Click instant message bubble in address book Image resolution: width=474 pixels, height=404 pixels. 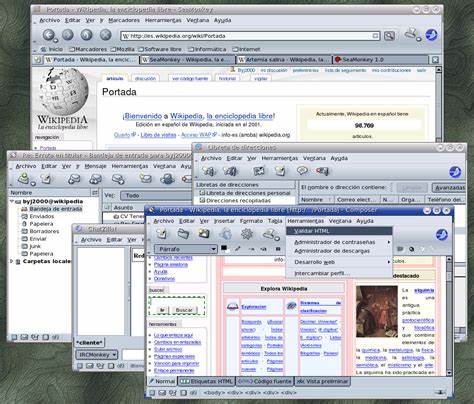(x=302, y=171)
